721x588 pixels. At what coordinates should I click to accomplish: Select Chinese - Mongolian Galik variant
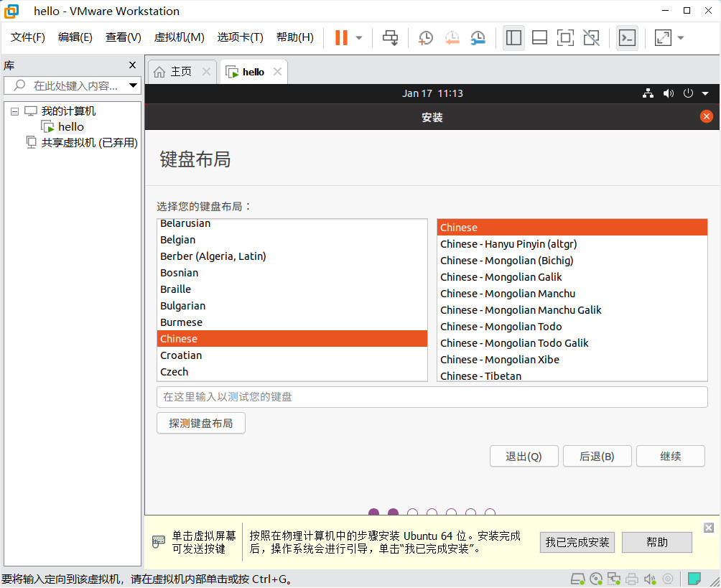tap(572, 277)
